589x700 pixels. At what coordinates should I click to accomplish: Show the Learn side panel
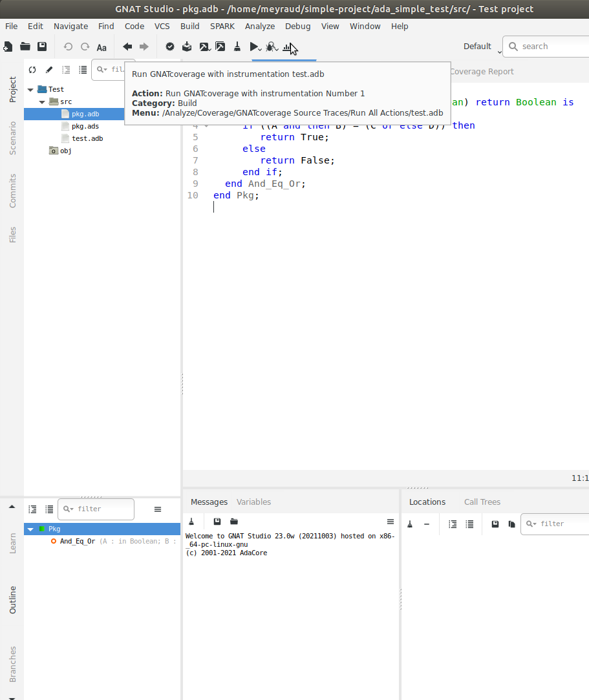point(12,544)
